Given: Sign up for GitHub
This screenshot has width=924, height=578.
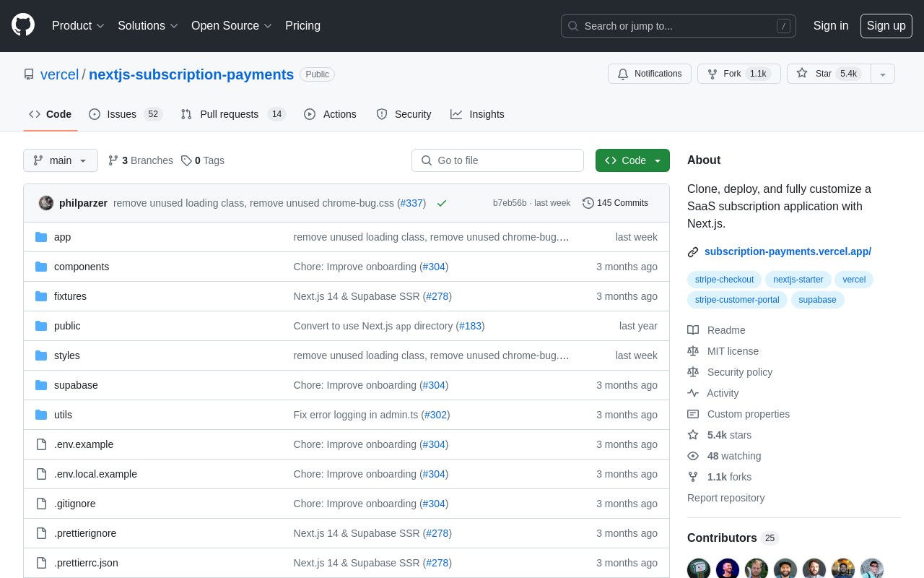Looking at the screenshot, I should pos(886,25).
